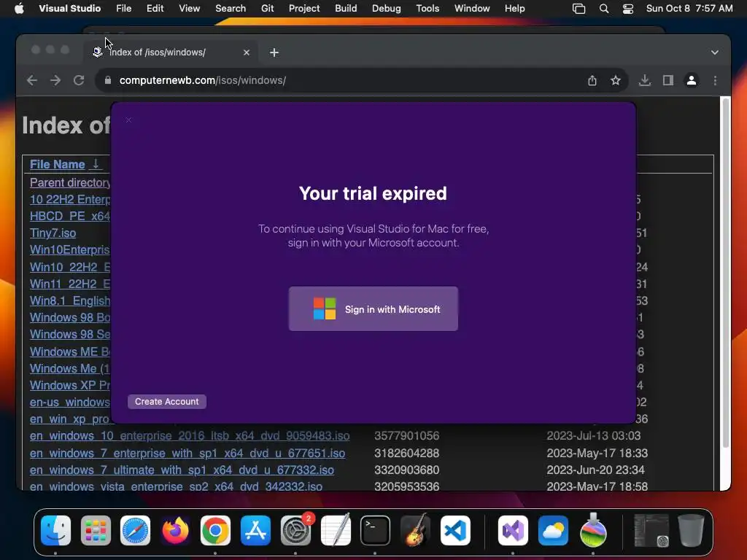Open the Apple menu

pyautogui.click(x=19, y=8)
